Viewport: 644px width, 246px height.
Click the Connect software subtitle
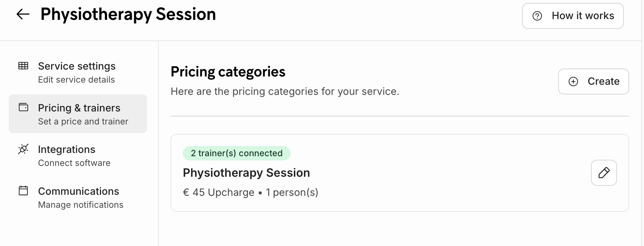[74, 163]
